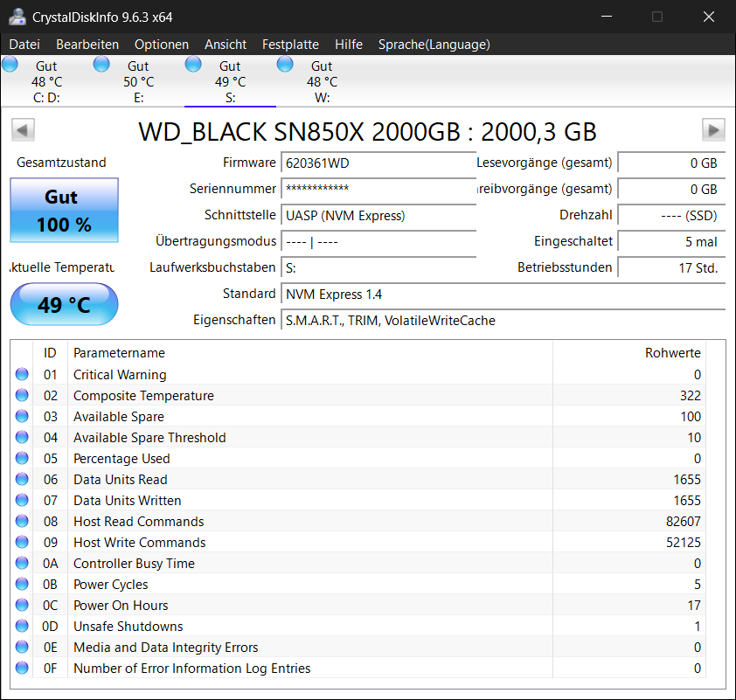This screenshot has width=736, height=700.
Task: Click the Rohwerte column header
Action: (629, 353)
